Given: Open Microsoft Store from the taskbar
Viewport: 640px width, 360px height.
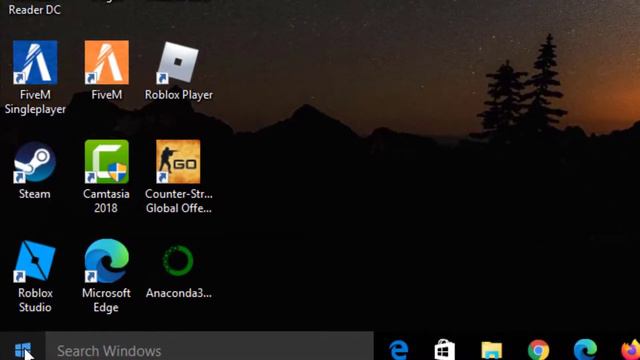Looking at the screenshot, I should coord(444,350).
